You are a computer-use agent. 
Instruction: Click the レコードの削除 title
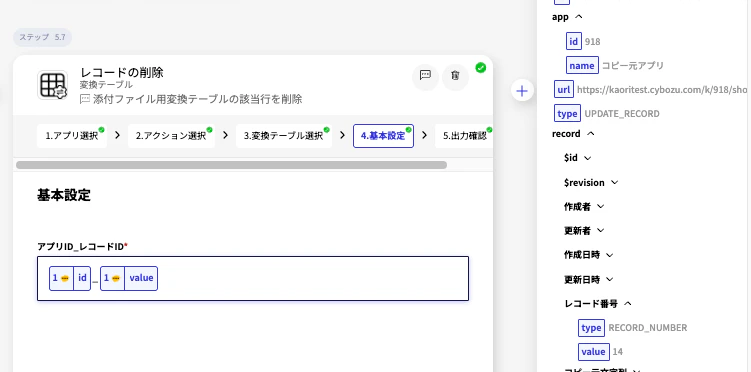click(x=122, y=72)
